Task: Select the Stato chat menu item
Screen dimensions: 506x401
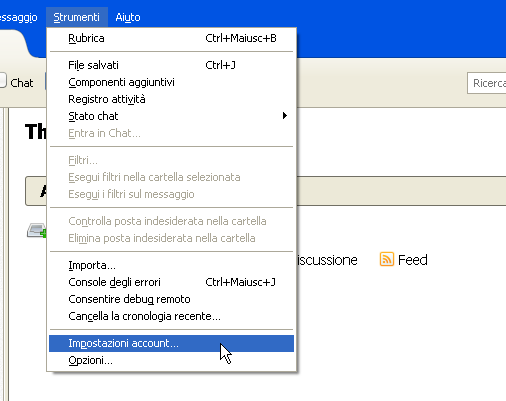Action: [171, 116]
